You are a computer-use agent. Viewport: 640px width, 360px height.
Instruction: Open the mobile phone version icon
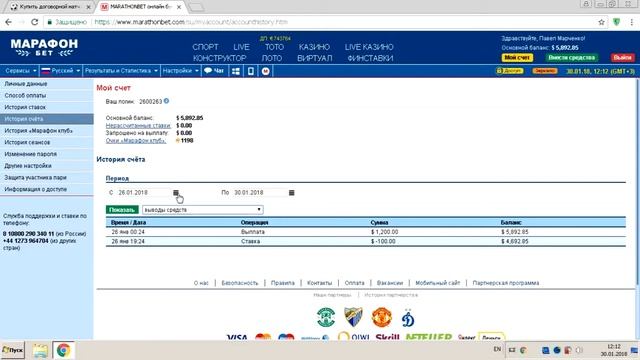pos(251,71)
